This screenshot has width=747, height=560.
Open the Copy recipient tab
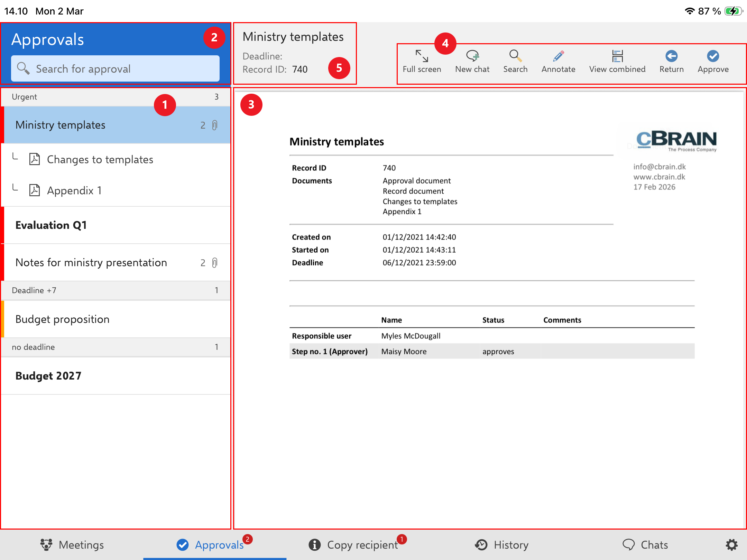click(358, 545)
